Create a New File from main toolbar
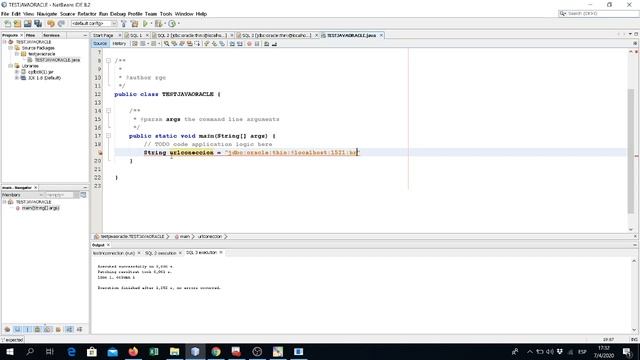Screen dimensions: 640x360 [7, 24]
